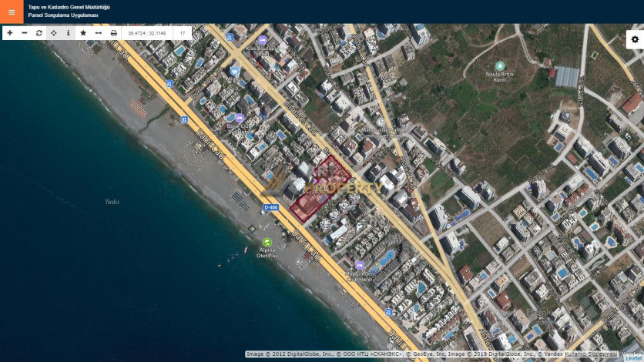644x362 pixels.
Task: Zoom out with the minus button
Action: click(x=25, y=33)
